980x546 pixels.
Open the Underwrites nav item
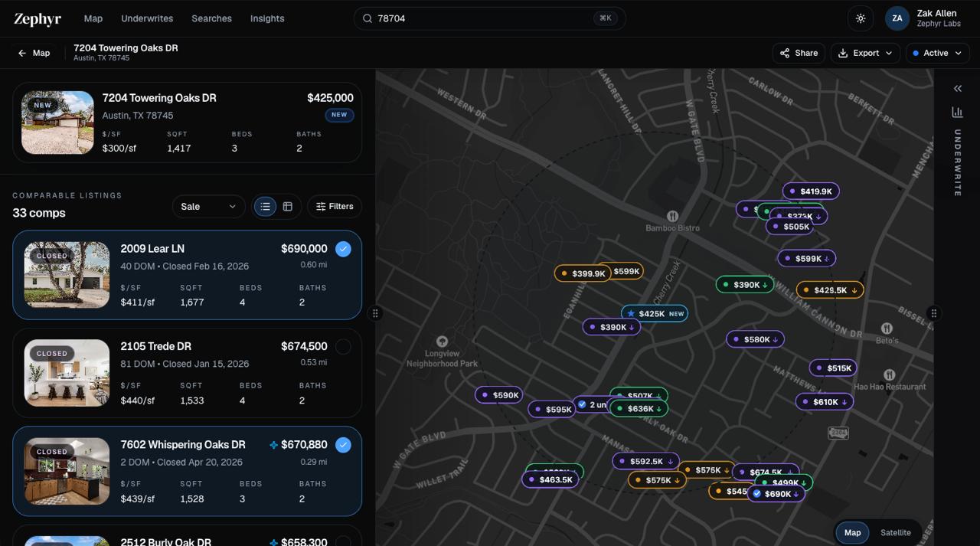[147, 18]
